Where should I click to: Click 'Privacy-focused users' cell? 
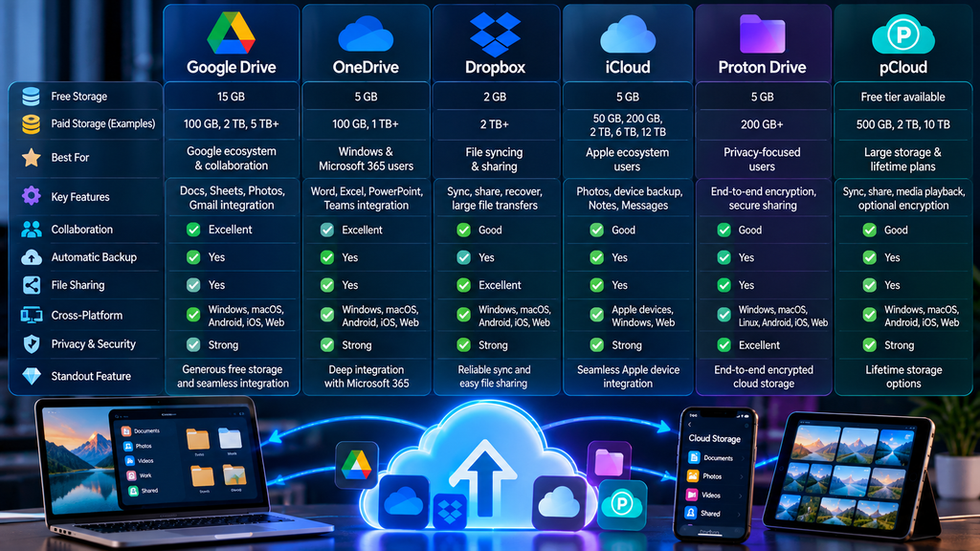[762, 160]
